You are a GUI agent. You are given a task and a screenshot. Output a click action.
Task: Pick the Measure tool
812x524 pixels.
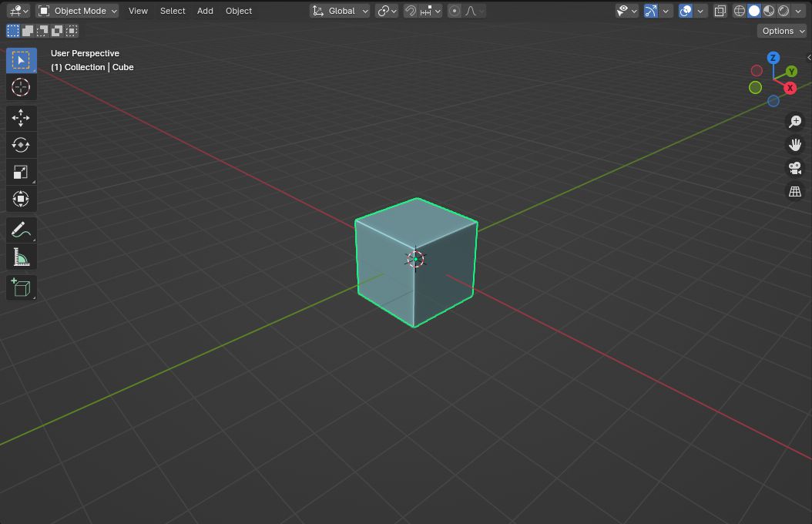[21, 257]
